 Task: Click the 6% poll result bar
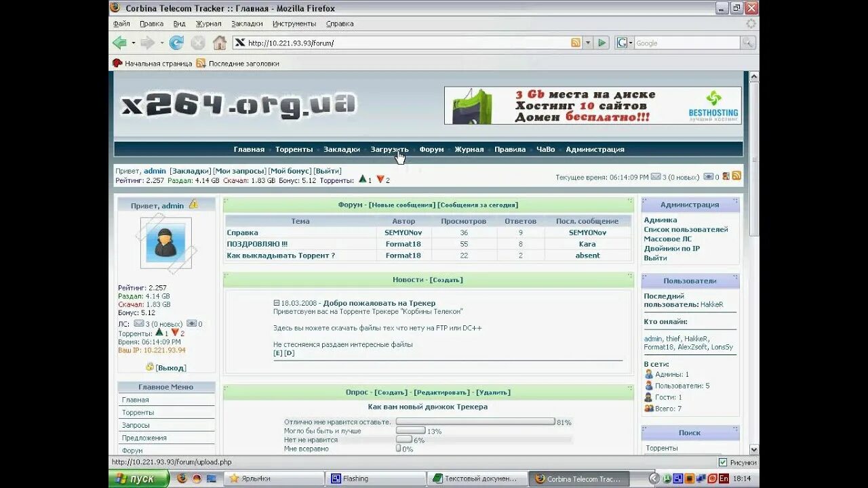tap(403, 439)
